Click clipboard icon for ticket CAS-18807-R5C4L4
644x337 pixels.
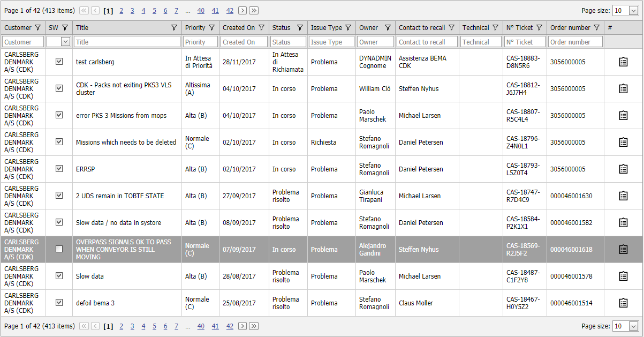pos(623,116)
